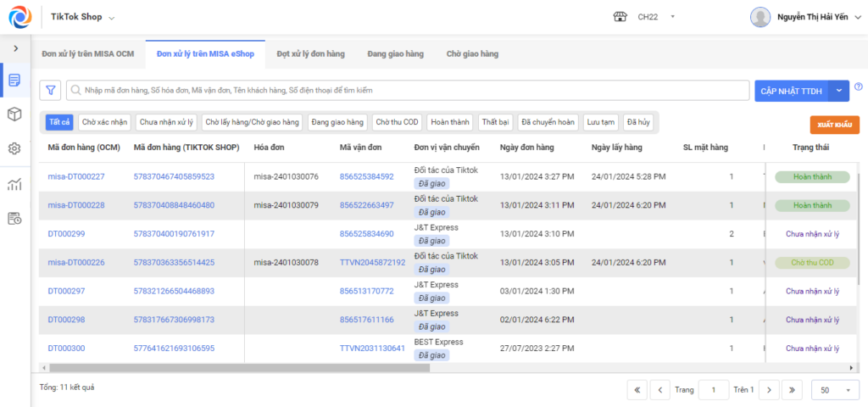Go to the next page arrow
This screenshot has width=868, height=407.
[769, 390]
